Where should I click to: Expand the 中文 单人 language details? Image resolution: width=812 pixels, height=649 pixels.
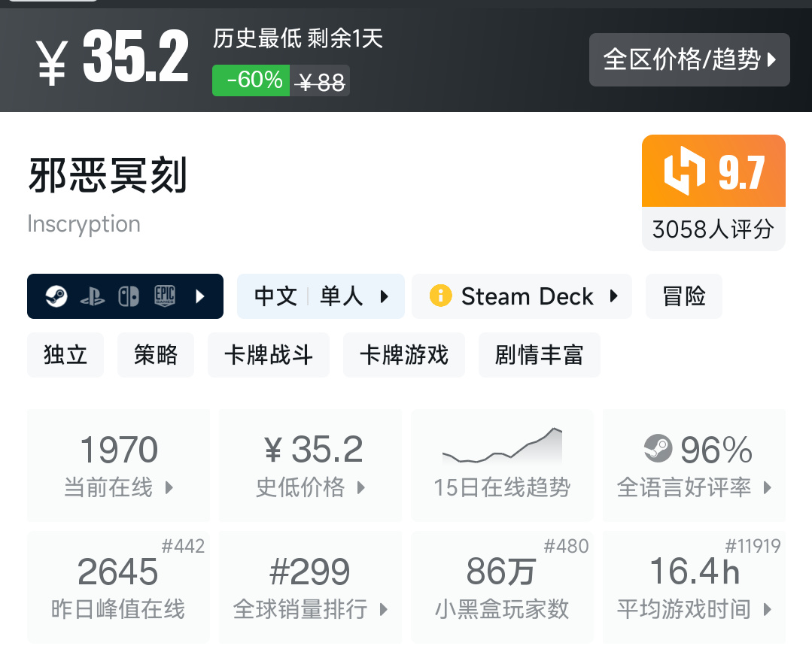click(x=321, y=296)
